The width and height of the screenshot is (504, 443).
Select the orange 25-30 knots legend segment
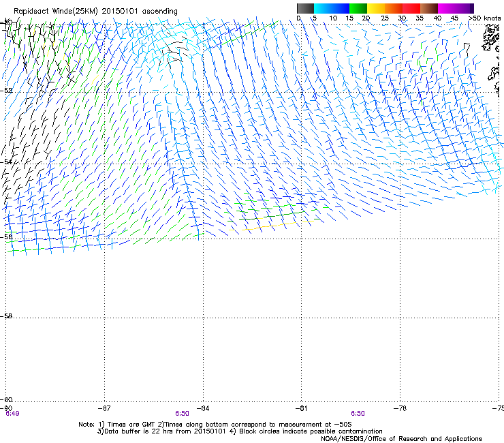[394, 8]
